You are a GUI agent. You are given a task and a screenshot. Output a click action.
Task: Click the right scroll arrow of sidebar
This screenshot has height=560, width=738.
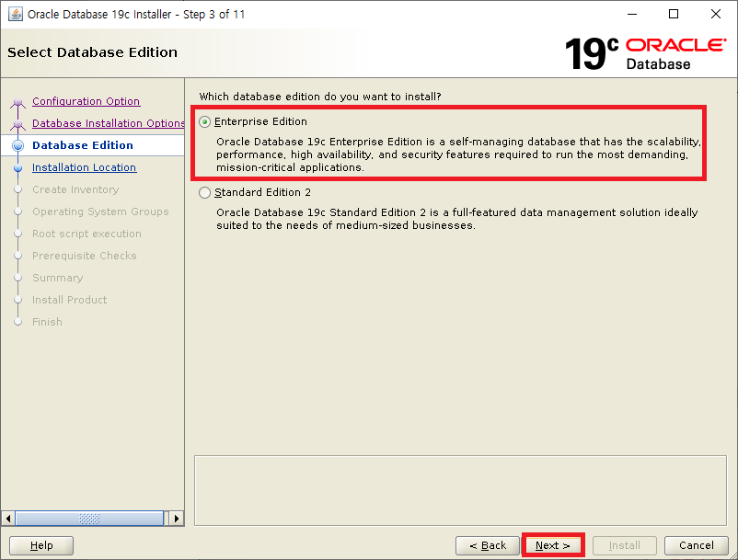[x=177, y=519]
